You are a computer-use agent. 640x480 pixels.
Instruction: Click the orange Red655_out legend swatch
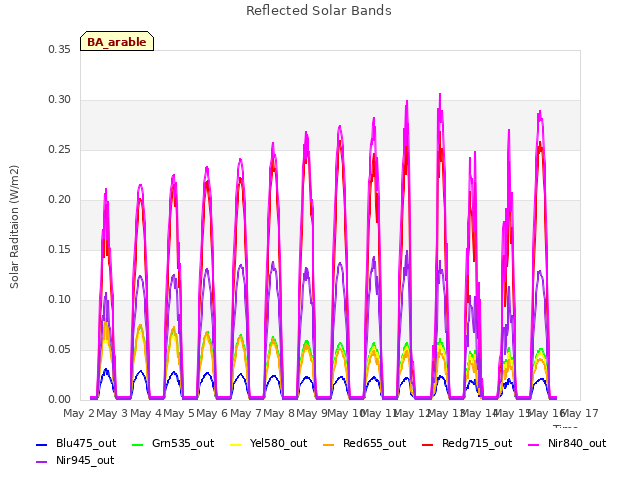(329, 444)
